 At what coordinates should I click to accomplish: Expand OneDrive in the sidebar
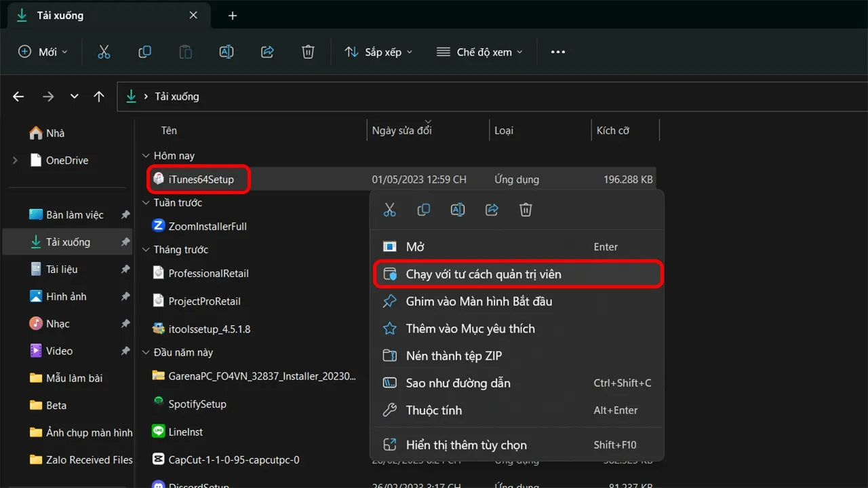click(14, 160)
